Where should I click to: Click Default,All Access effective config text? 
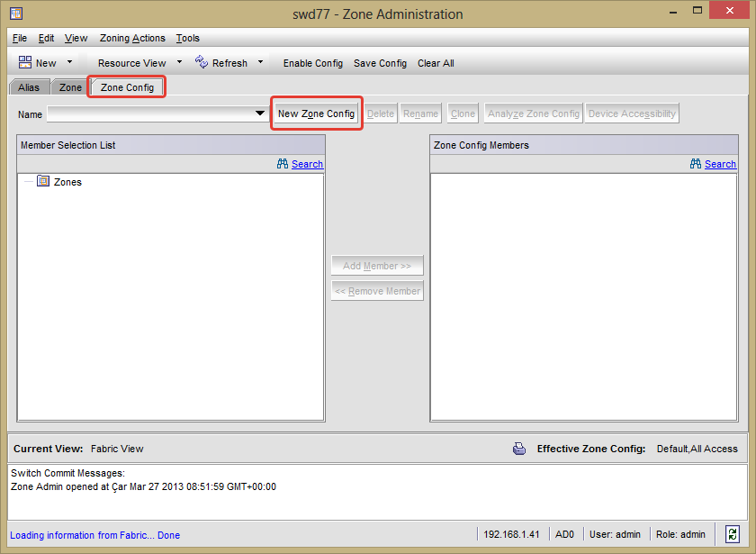pos(697,449)
